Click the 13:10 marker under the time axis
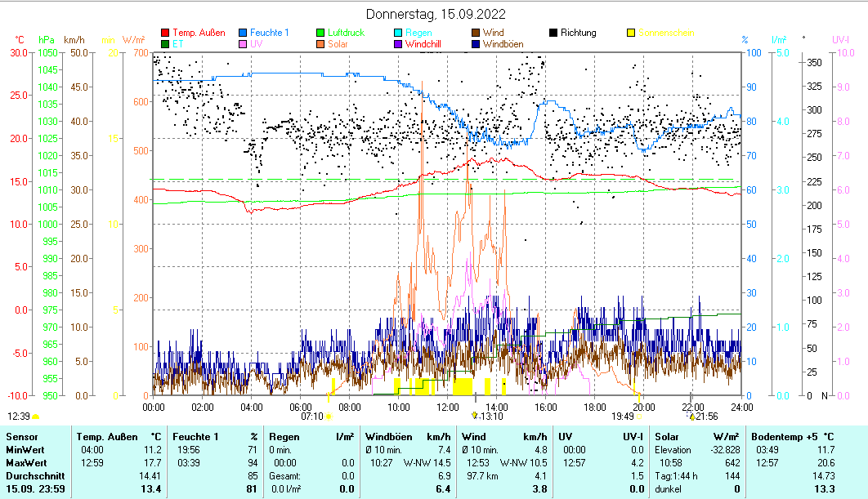This screenshot has height=499, width=868. click(x=492, y=416)
